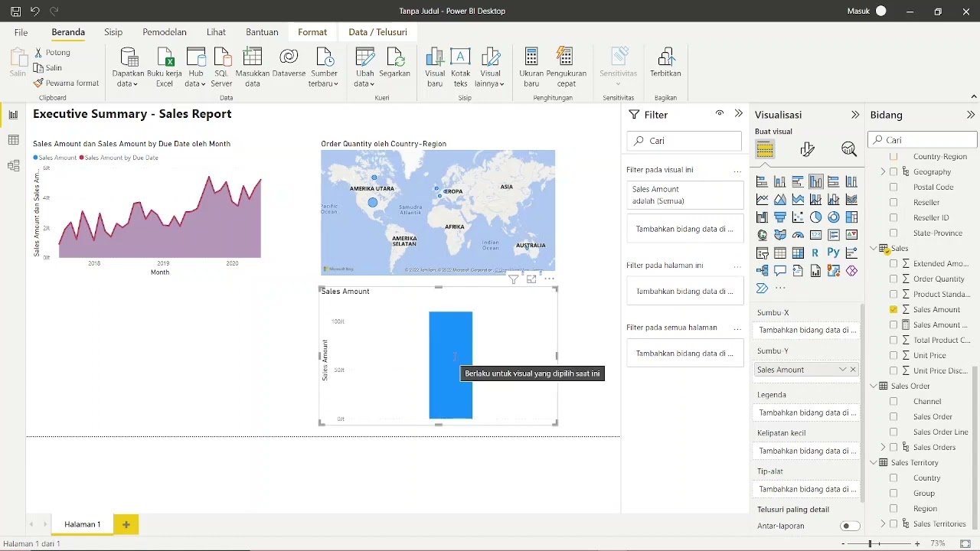980x551 pixels.
Task: Check the Unit Price field
Action: 893,355
